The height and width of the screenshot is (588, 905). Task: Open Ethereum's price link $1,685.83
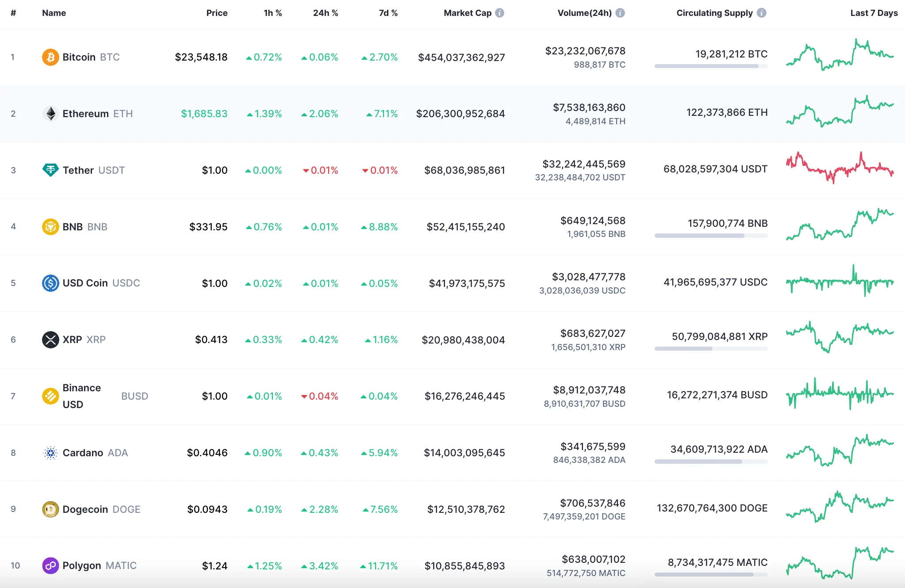pyautogui.click(x=203, y=113)
